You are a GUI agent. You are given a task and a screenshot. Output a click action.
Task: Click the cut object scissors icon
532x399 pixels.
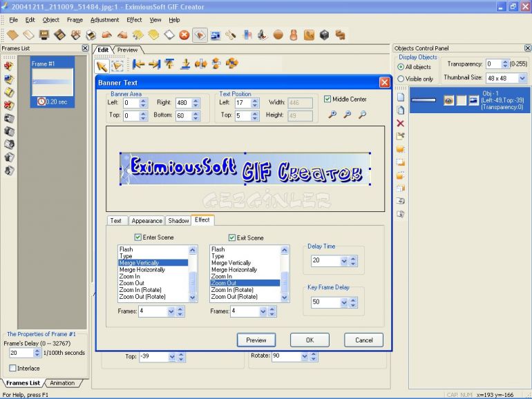(x=401, y=136)
